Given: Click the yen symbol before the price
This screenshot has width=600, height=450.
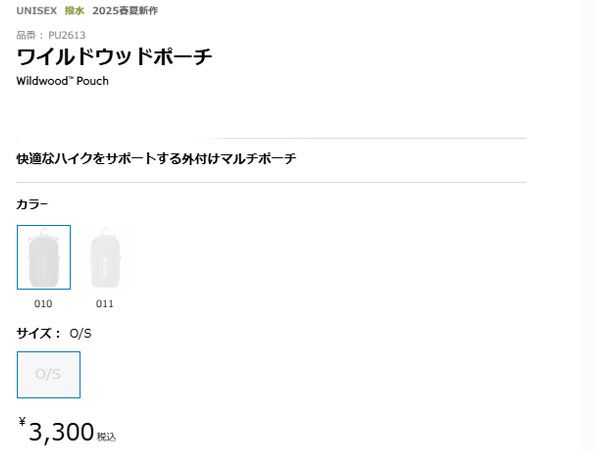Looking at the screenshot, I should (x=22, y=424).
